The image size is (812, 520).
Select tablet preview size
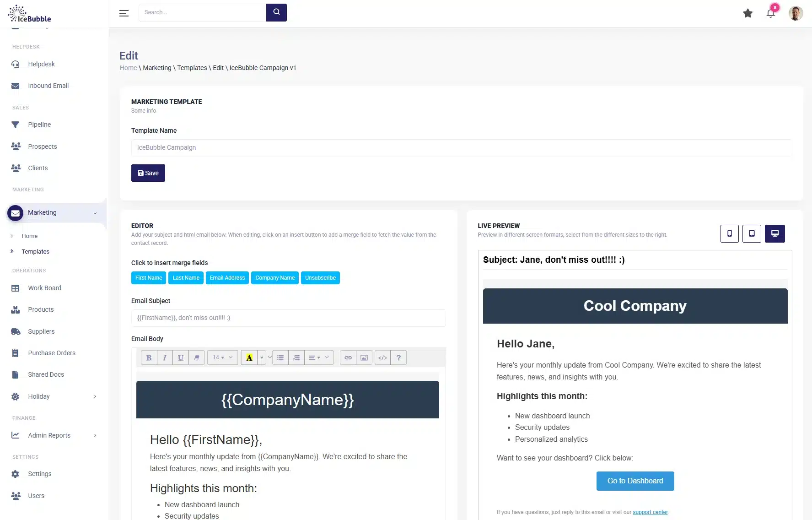(x=752, y=233)
